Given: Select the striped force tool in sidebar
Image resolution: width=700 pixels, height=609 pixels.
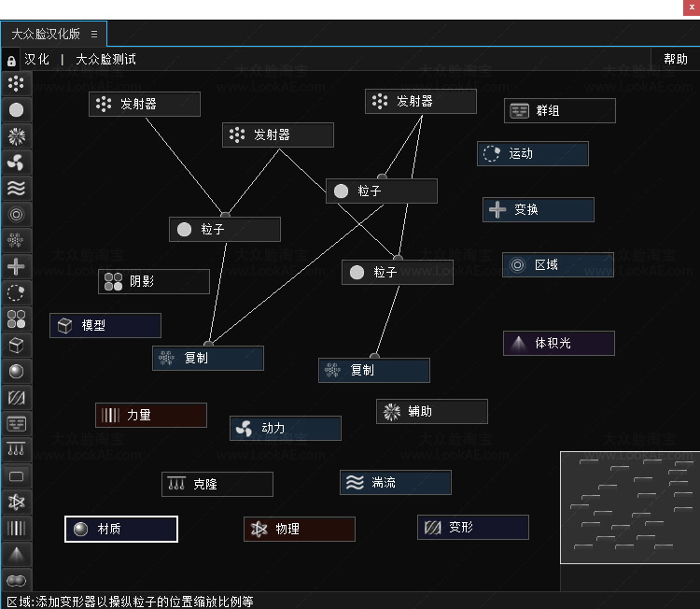Looking at the screenshot, I should tap(16, 528).
